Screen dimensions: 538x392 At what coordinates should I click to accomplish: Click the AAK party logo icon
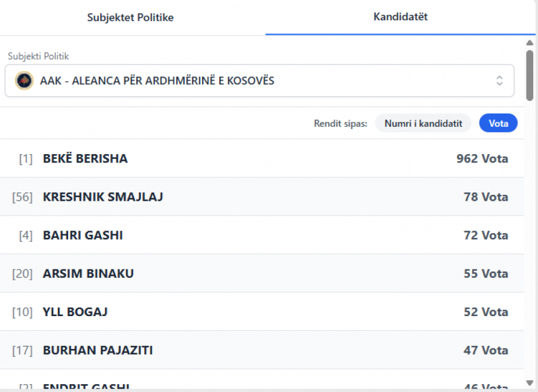25,81
